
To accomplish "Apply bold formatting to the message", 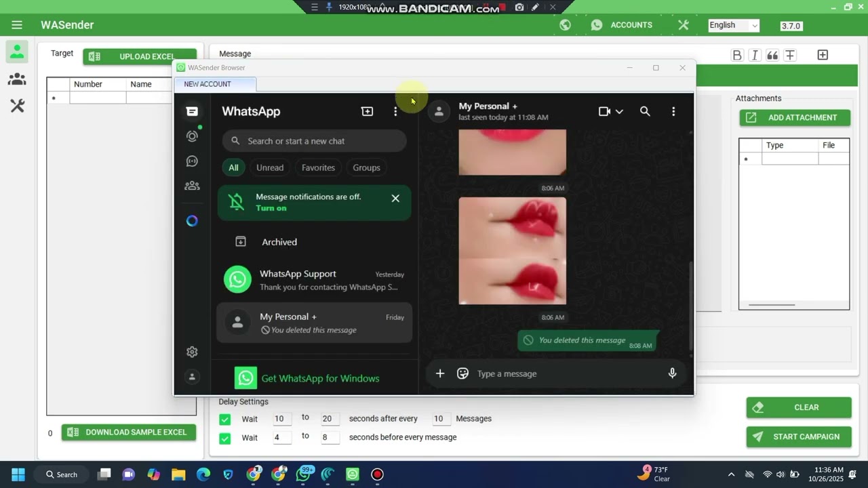I will pos(737,56).
